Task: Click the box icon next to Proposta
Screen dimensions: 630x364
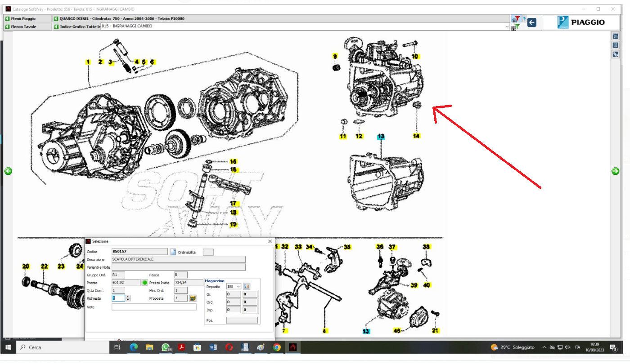Action: (x=193, y=298)
